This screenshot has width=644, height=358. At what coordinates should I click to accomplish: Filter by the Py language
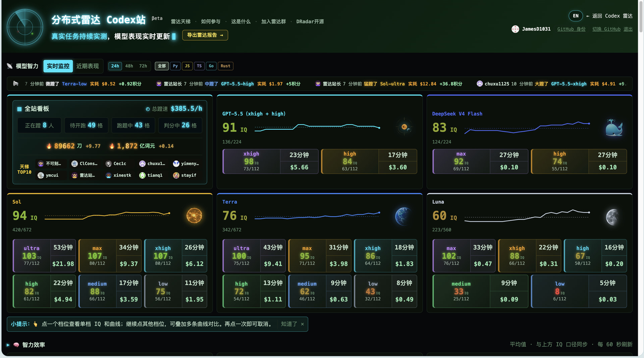tap(175, 66)
